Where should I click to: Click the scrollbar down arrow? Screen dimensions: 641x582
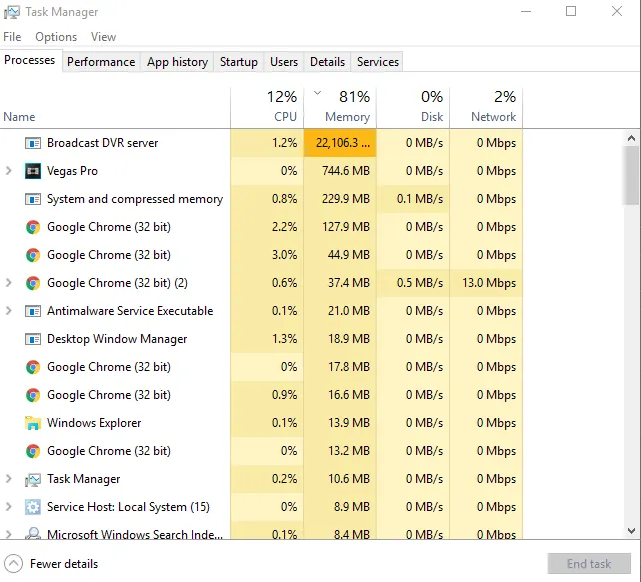(x=632, y=531)
